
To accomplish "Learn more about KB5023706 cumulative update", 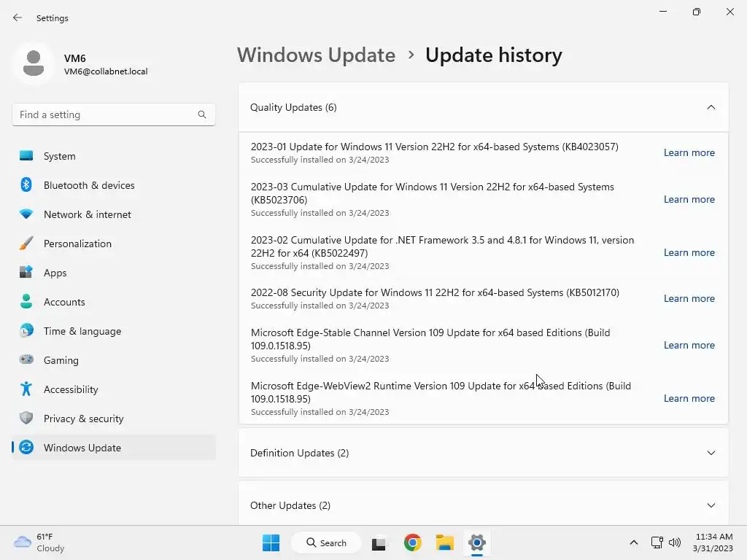I will [x=689, y=200].
